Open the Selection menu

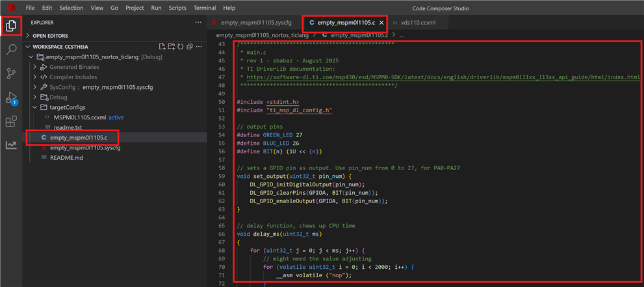71,8
